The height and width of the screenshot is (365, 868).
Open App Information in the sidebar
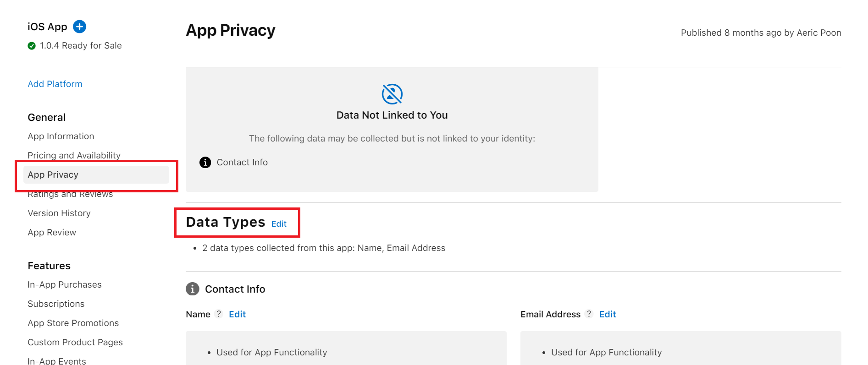click(x=61, y=136)
